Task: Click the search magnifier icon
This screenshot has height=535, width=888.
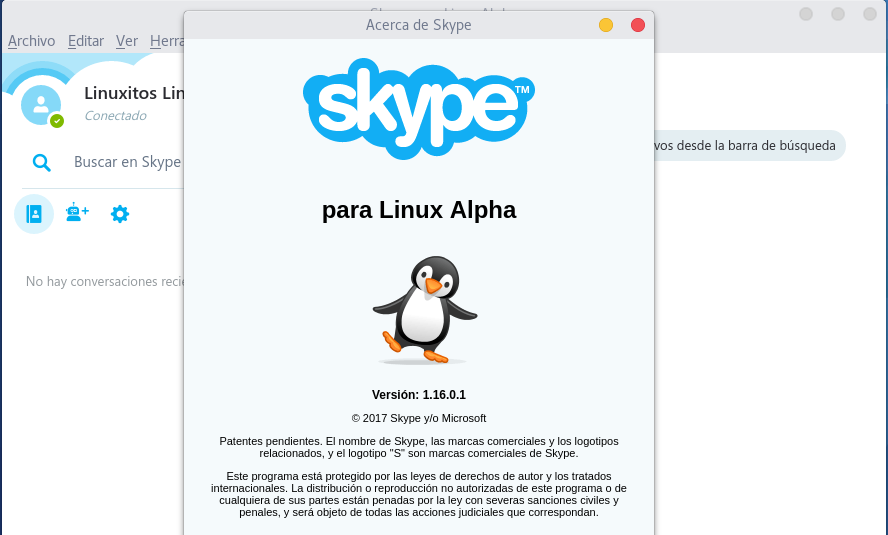Action: [41, 162]
